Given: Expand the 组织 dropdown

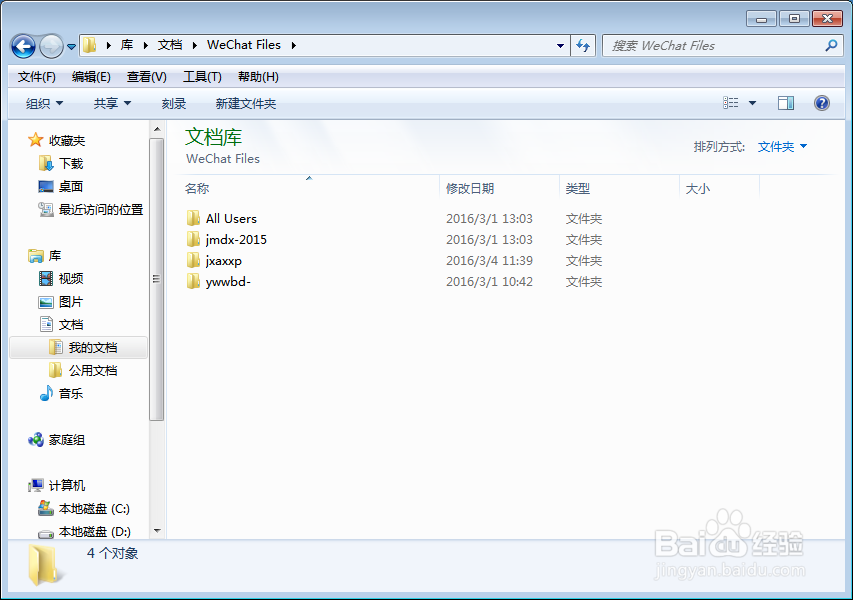Looking at the screenshot, I should click(45, 103).
